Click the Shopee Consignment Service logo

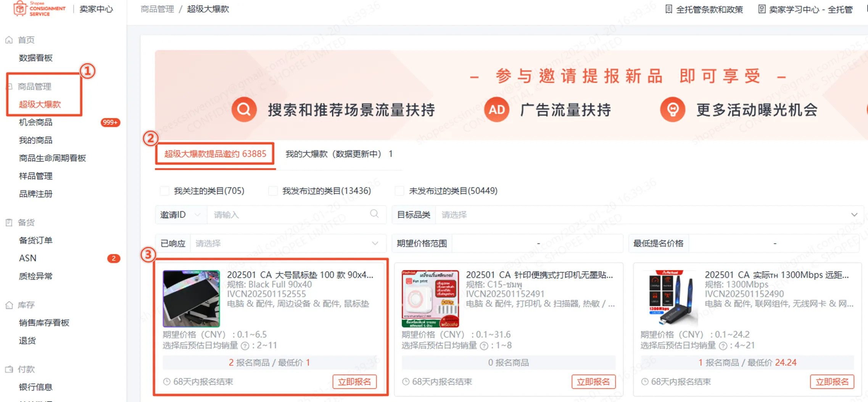pos(38,9)
